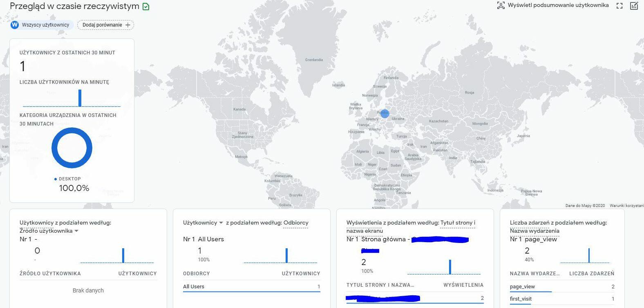The height and width of the screenshot is (308, 644).
Task: Select the Wszyscy użytkownicy segment chip
Action: 45,25
